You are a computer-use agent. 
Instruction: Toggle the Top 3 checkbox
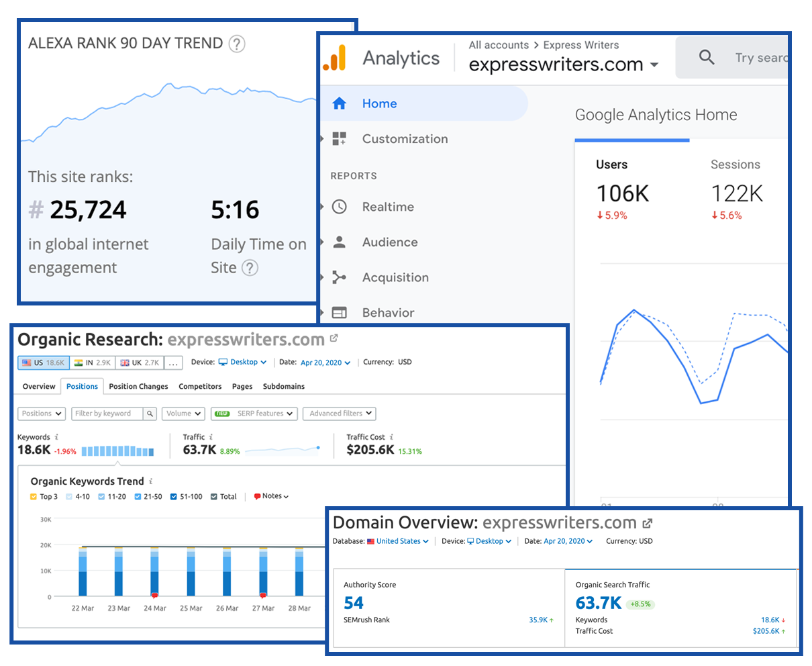click(x=34, y=497)
